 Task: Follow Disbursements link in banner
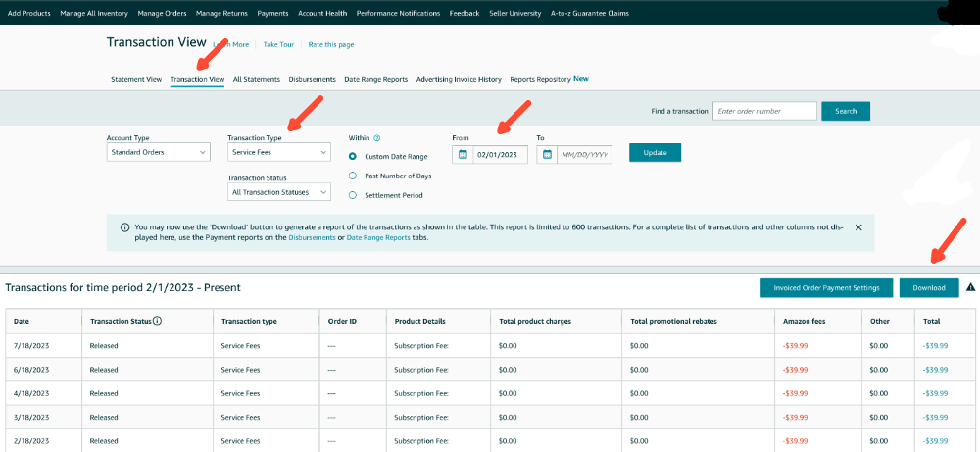(x=312, y=238)
